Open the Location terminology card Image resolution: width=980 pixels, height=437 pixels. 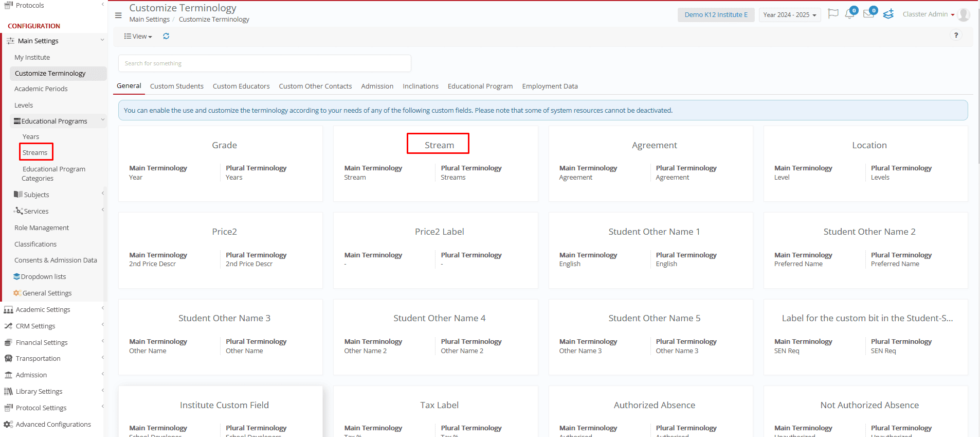point(866,164)
